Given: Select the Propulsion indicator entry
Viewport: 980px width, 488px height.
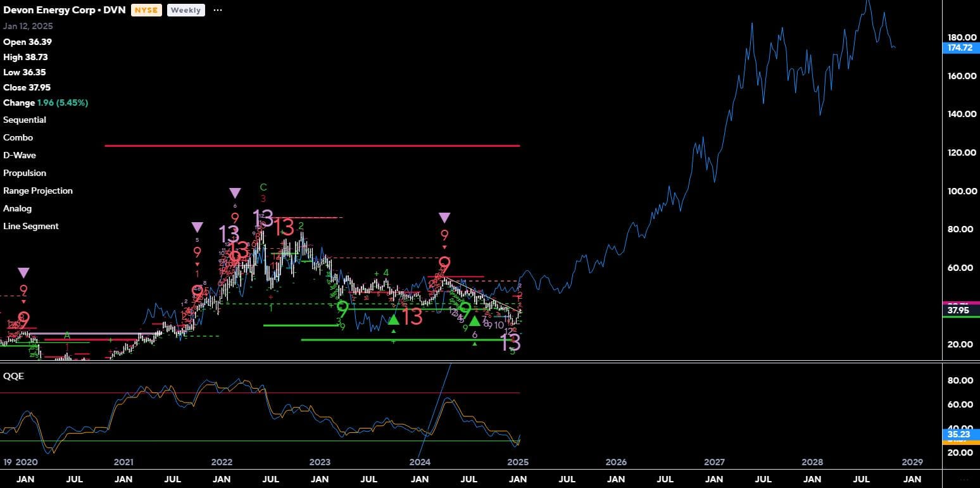Looking at the screenshot, I should click(x=25, y=173).
